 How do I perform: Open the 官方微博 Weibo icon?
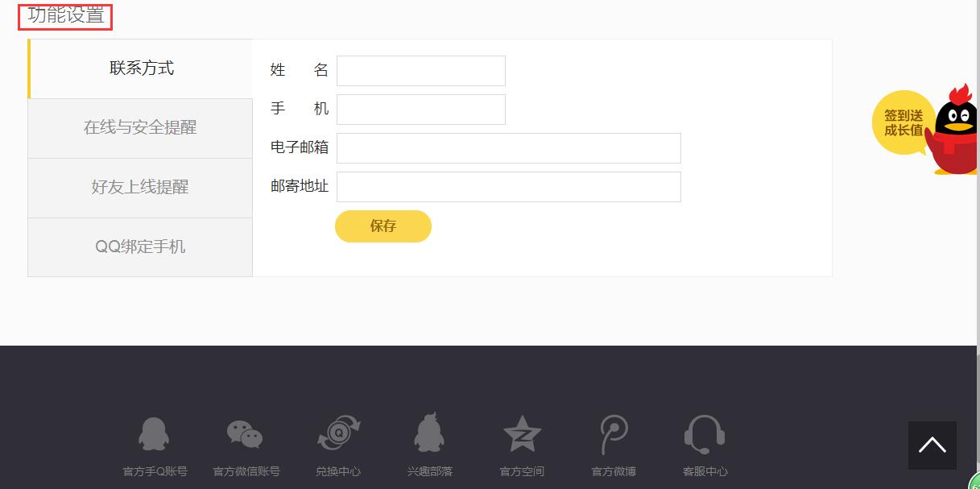[x=614, y=435]
